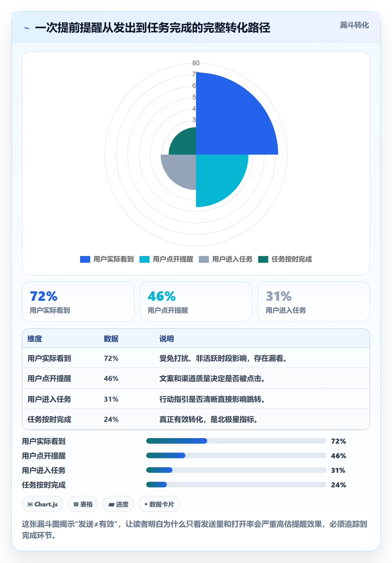The image size is (392, 563).
Task: Click the 说明 column header
Action: tap(167, 339)
